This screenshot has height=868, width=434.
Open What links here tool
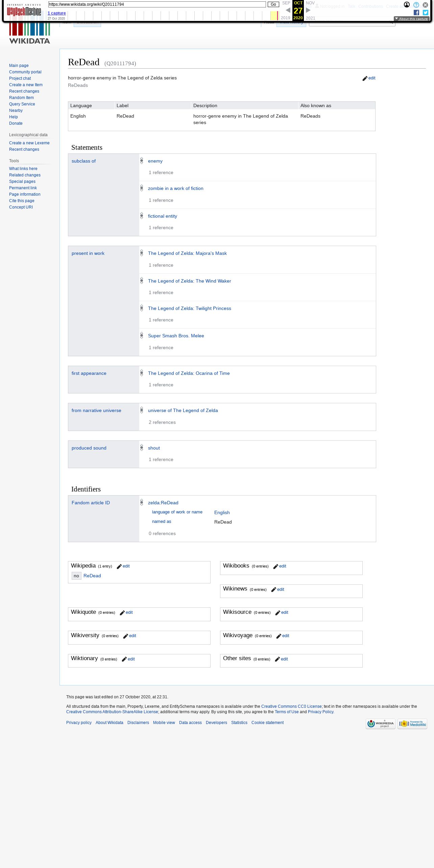[x=23, y=169]
